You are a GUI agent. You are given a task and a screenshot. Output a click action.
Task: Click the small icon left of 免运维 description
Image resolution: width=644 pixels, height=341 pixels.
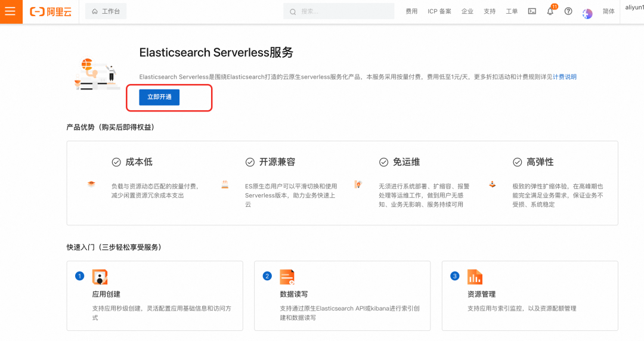pos(358,184)
